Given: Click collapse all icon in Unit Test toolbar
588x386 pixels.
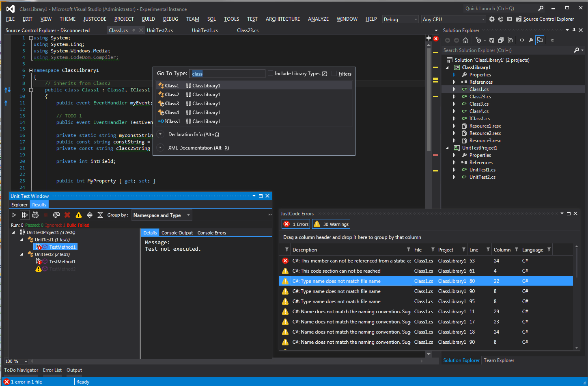Looking at the screenshot, I should (x=100, y=215).
